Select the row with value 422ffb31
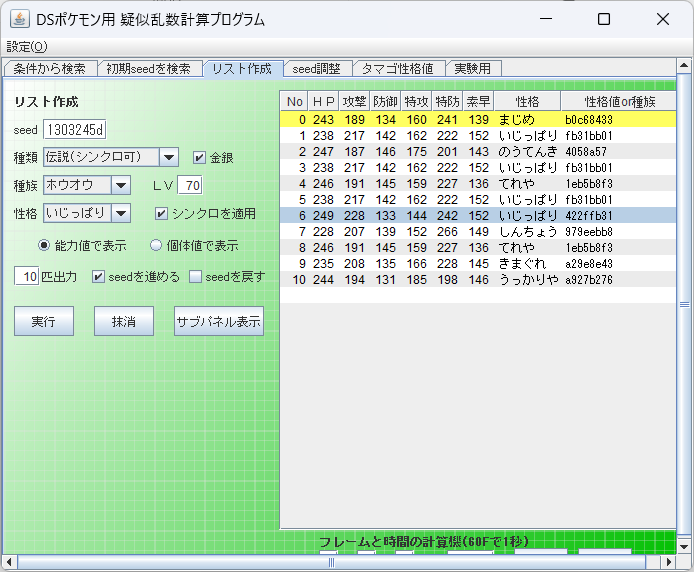694x572 pixels. tap(478, 215)
